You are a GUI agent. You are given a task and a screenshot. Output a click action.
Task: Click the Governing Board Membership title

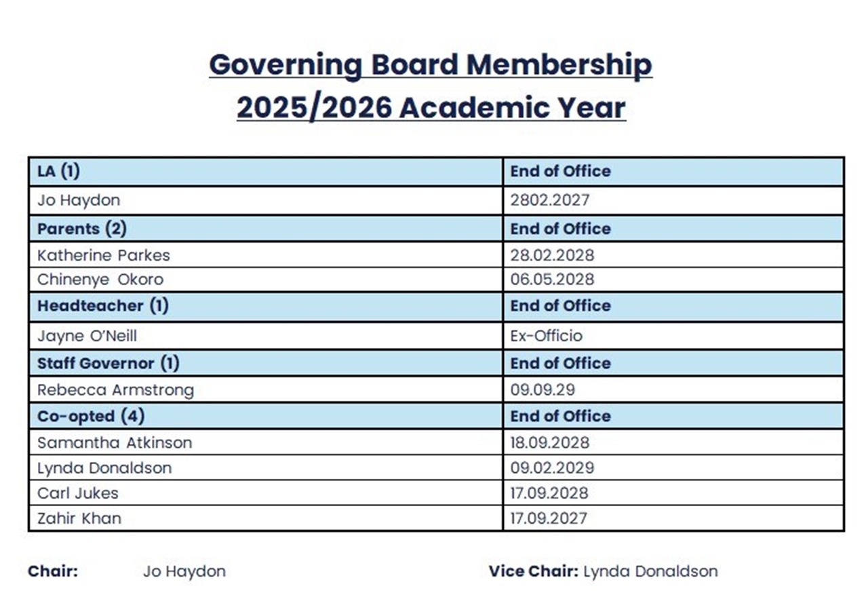coord(431,65)
